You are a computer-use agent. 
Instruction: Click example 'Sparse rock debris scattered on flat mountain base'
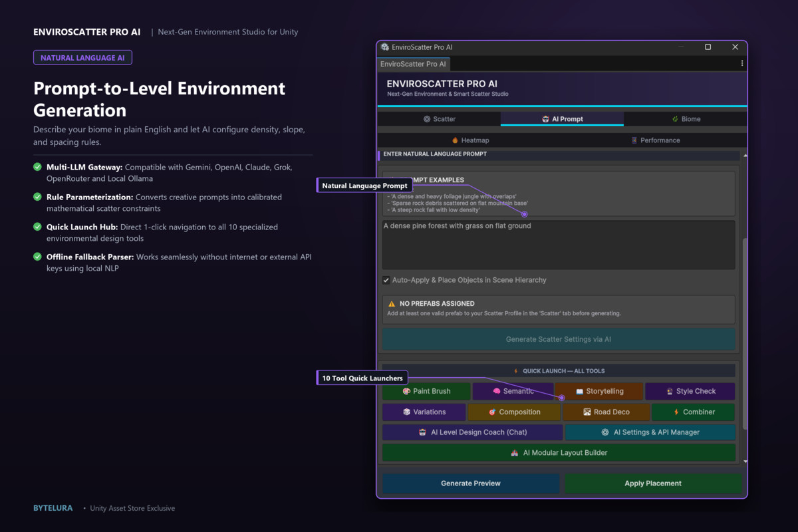pos(458,203)
